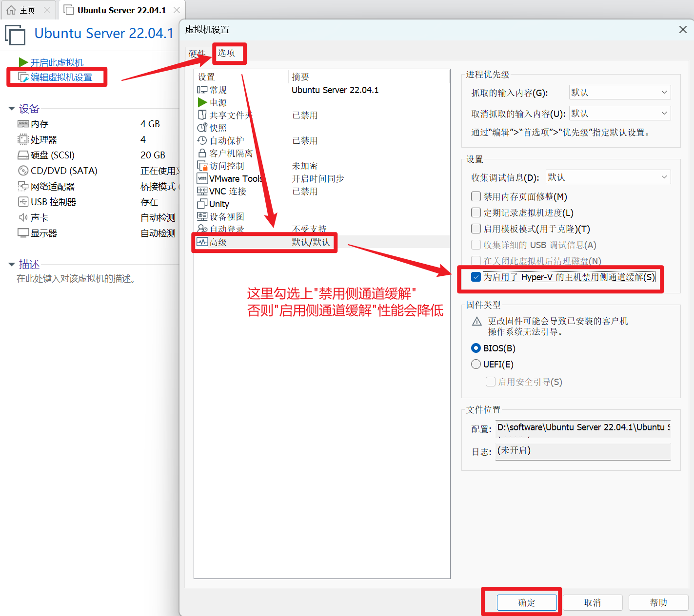Select the BIOS(B) radio button
The height and width of the screenshot is (616, 694).
click(476, 348)
